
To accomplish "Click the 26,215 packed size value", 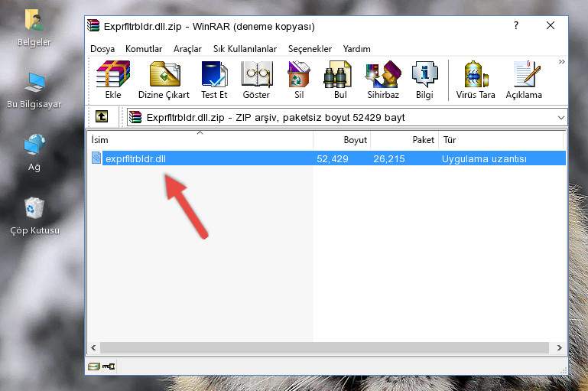I will coord(389,158).
